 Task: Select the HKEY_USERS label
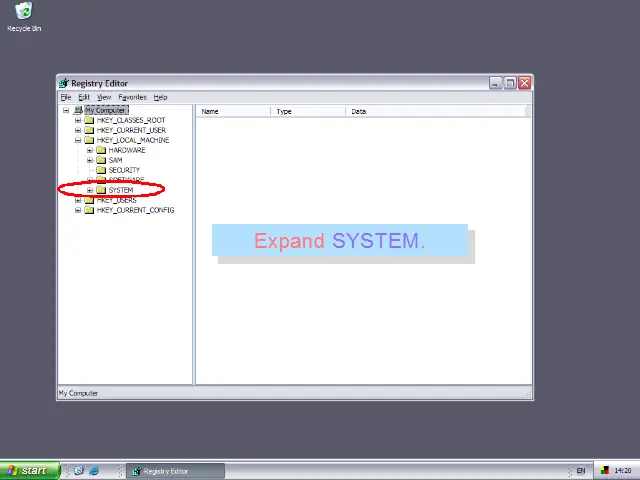pos(117,200)
